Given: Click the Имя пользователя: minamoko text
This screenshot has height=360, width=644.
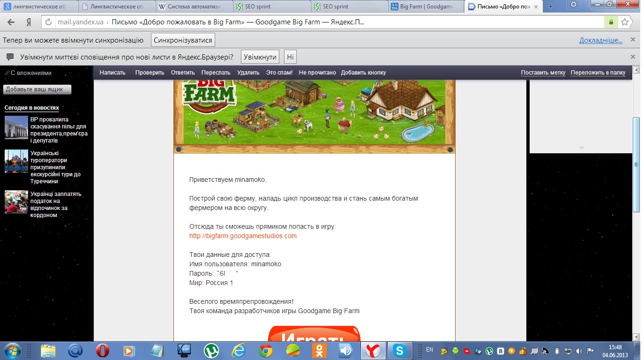Looking at the screenshot, I should 235,264.
